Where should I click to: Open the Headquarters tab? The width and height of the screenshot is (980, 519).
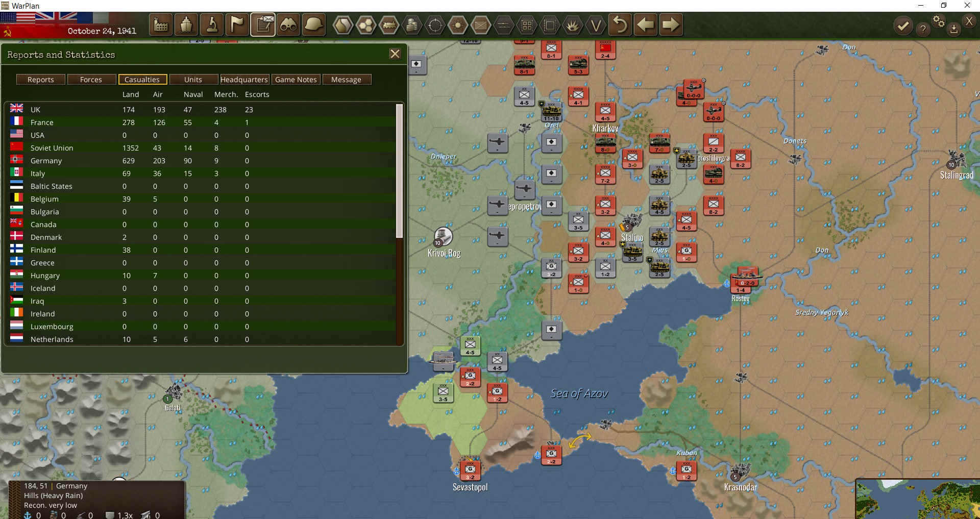click(244, 80)
